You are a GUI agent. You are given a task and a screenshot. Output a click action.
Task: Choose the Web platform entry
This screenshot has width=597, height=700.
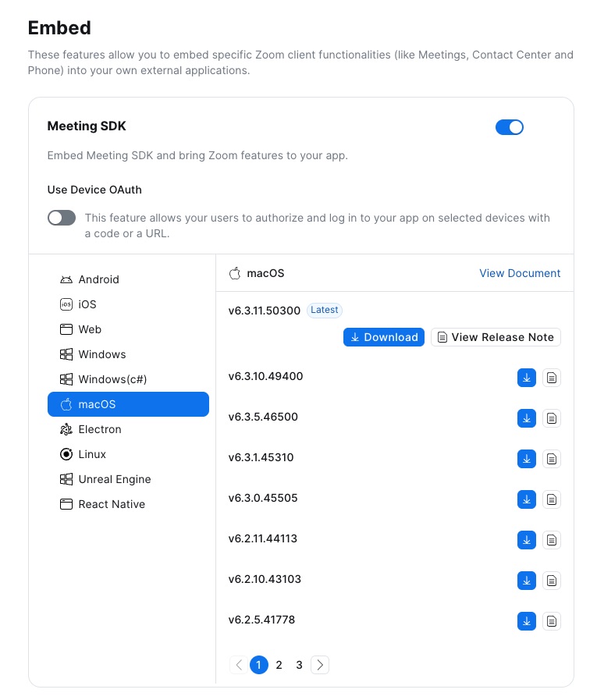click(128, 329)
